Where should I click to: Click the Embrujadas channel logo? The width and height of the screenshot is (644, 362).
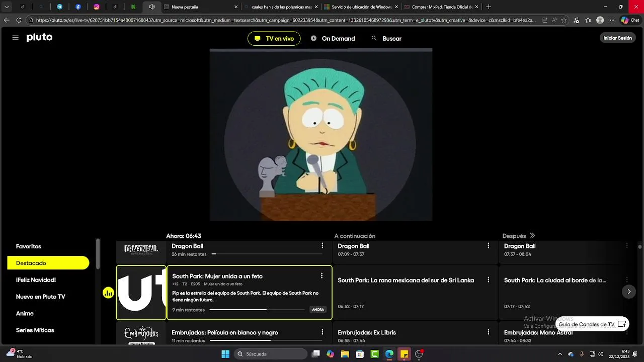(141, 334)
